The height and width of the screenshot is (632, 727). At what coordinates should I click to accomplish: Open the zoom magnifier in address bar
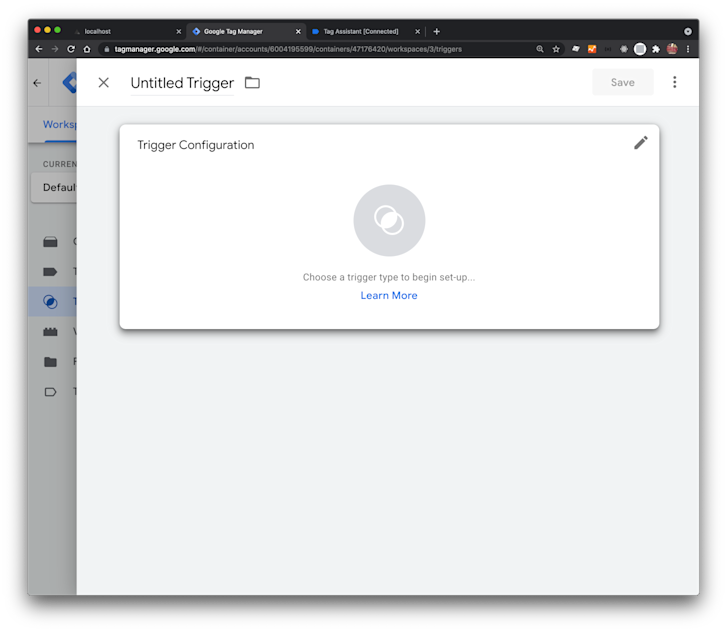coord(540,49)
